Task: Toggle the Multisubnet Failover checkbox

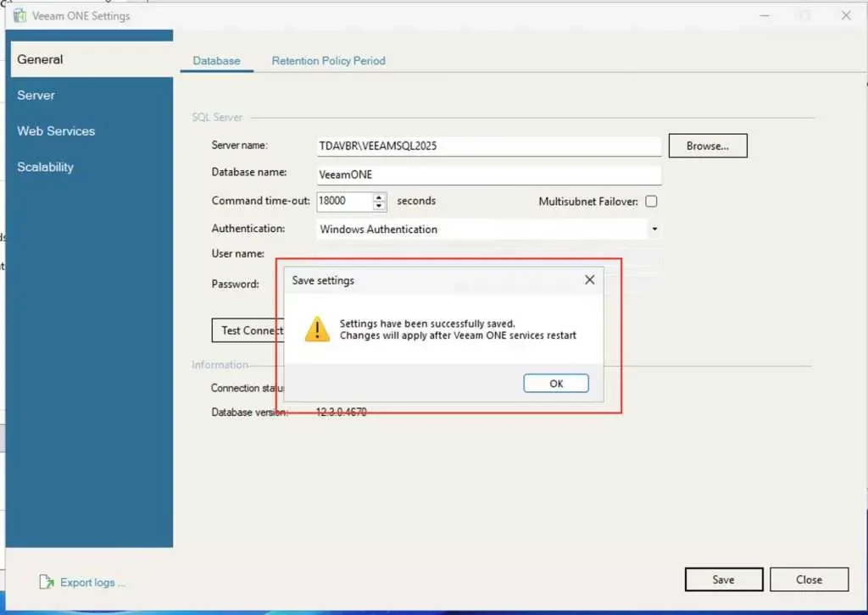Action: pos(652,202)
